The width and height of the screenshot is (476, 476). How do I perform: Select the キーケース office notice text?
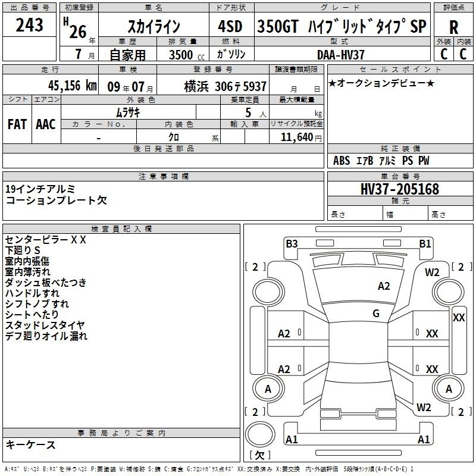pyautogui.click(x=30, y=444)
